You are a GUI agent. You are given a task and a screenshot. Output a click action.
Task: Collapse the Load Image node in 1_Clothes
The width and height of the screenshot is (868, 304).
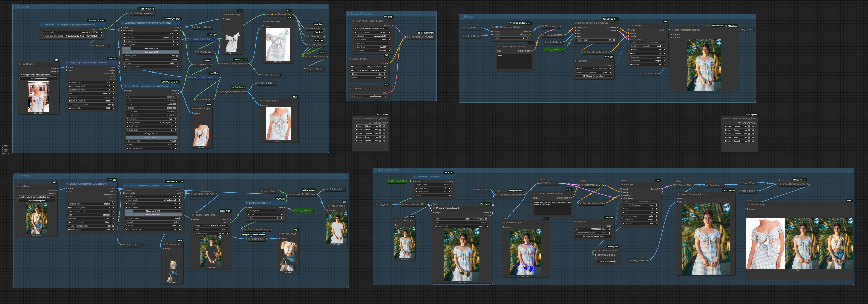tap(19, 64)
